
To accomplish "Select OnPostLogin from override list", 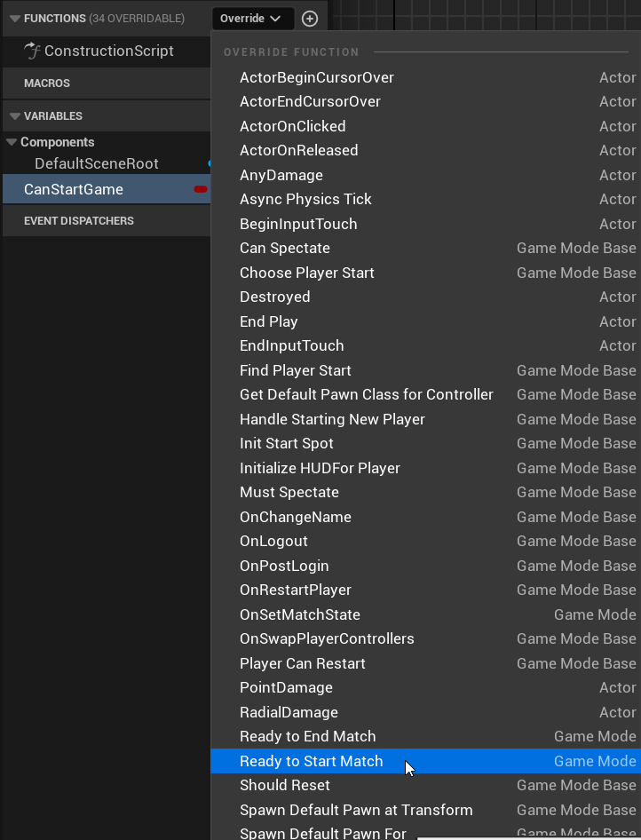I will click(284, 566).
